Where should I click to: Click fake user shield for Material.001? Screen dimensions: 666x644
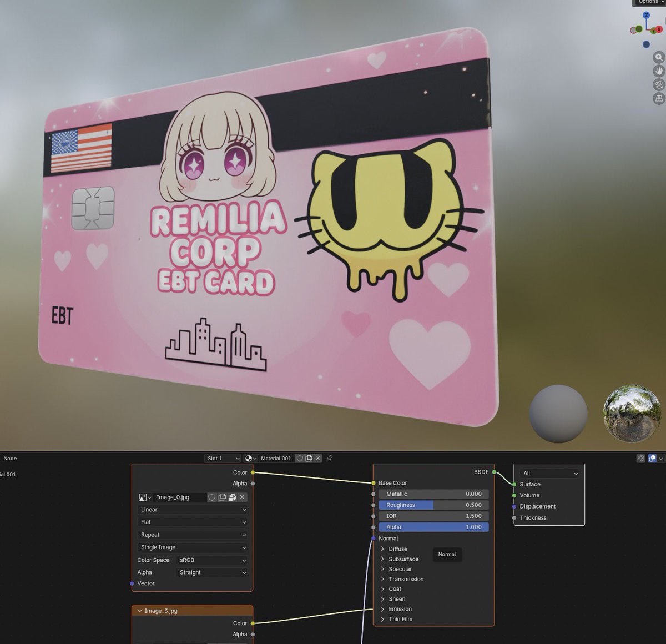[300, 459]
